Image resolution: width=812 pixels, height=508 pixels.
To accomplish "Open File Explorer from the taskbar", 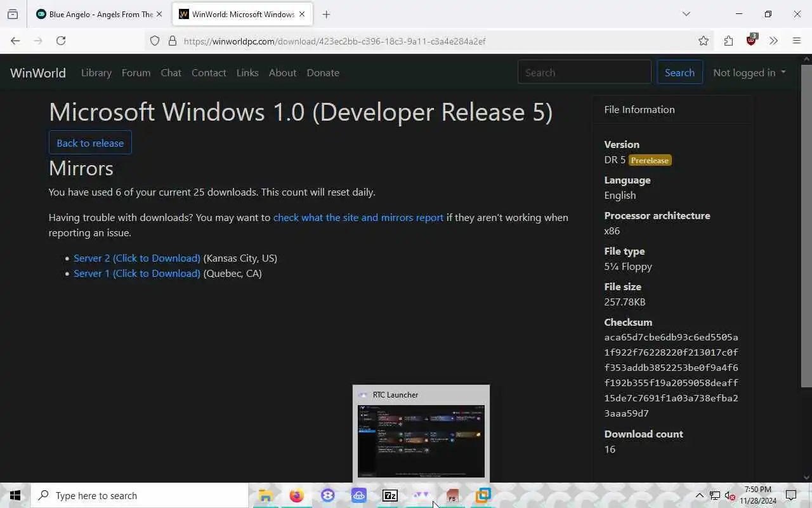I will point(265,495).
